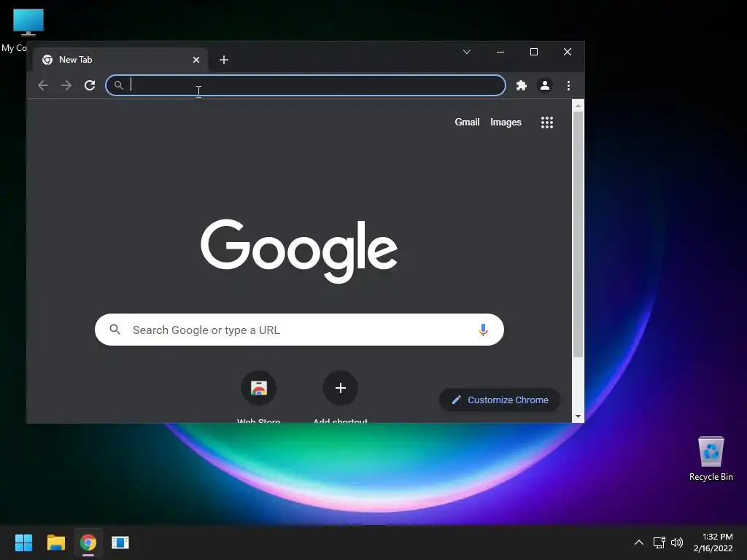
Task: Click the Google logo
Action: [299, 251]
